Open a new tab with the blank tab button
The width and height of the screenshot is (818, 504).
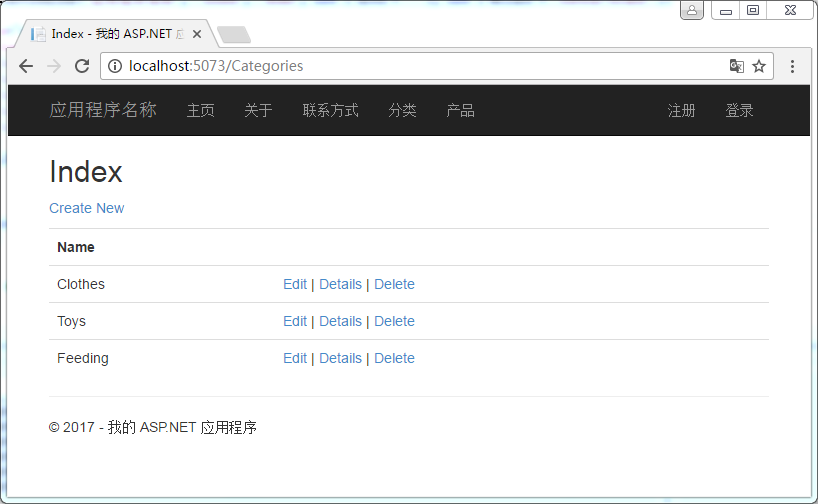[x=234, y=35]
